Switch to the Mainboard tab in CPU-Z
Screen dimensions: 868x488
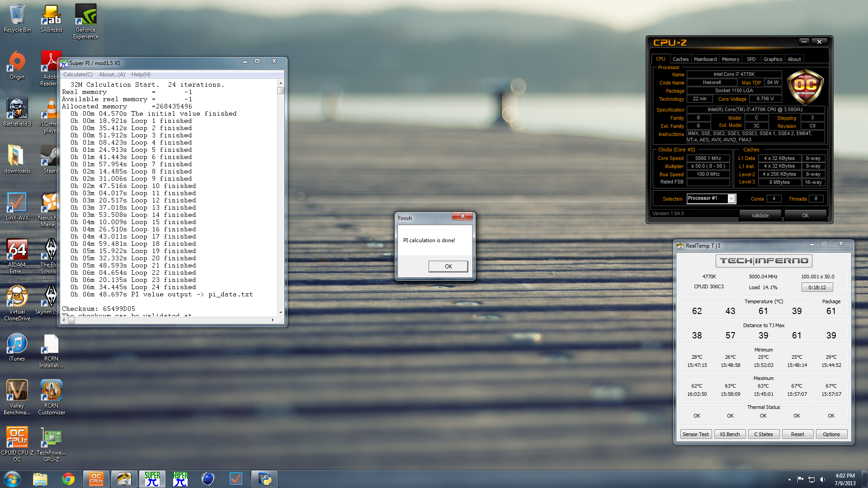pos(705,59)
